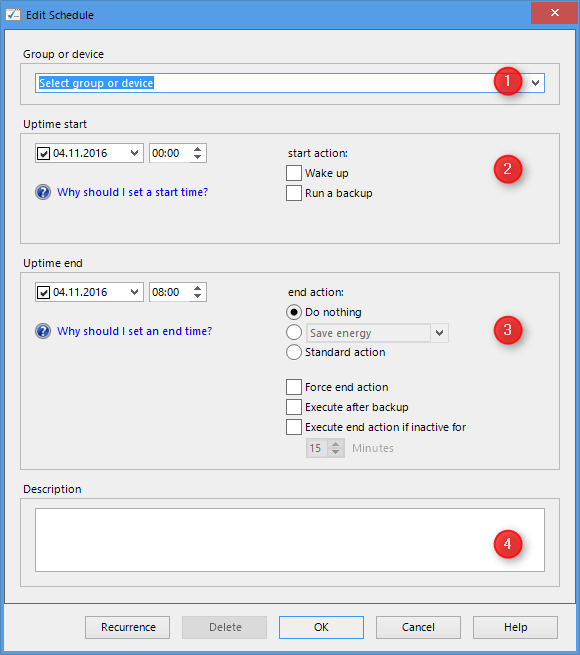Click the Help button

pos(515,627)
